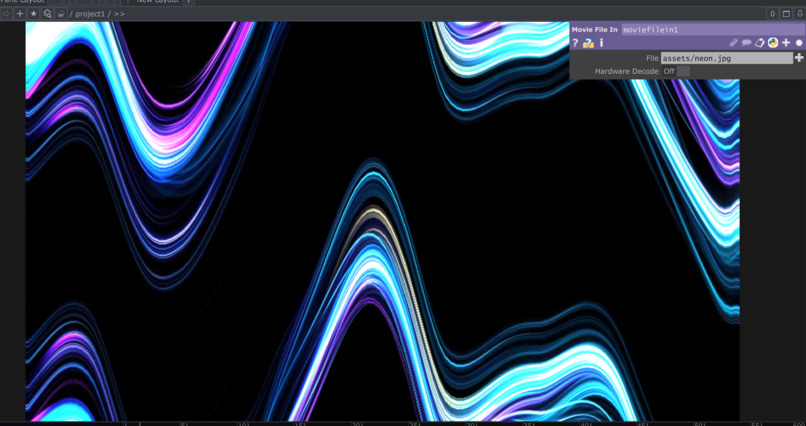The width and height of the screenshot is (806, 426).
Task: Click the pane number 0 button
Action: [773, 14]
